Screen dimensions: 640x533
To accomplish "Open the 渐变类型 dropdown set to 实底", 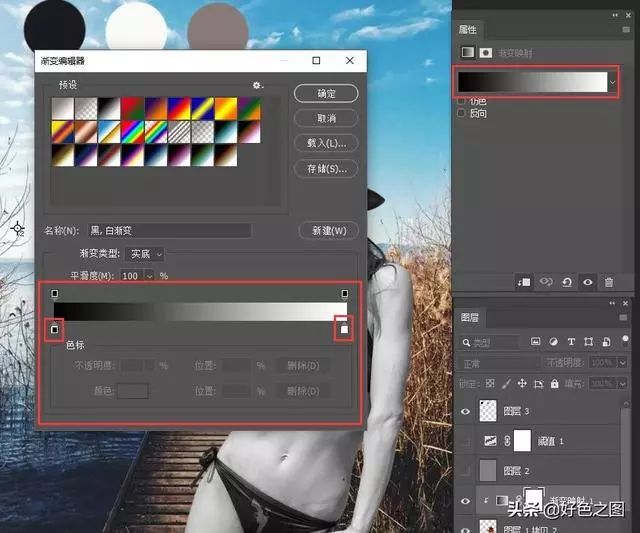I will (x=147, y=254).
